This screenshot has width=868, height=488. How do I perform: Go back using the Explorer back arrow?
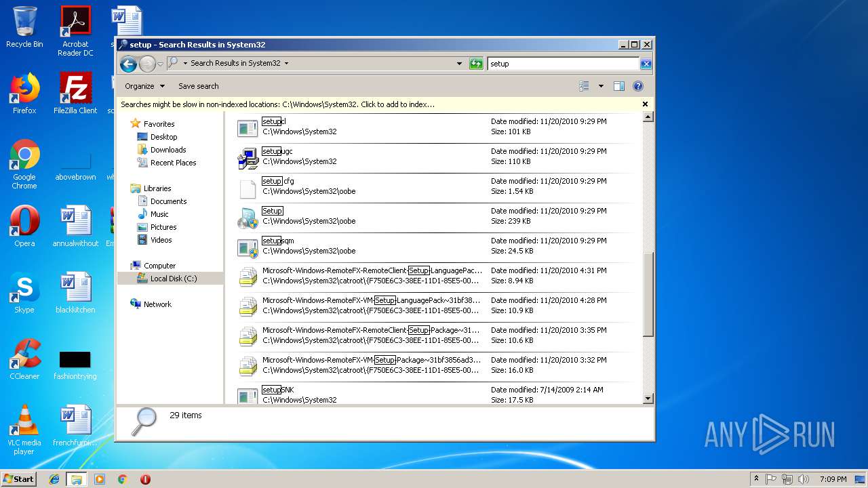coord(128,64)
